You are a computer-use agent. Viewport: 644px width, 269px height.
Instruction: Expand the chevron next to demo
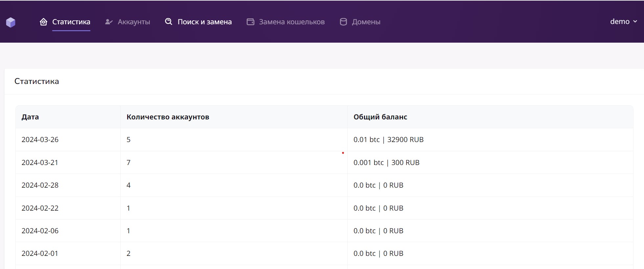pyautogui.click(x=635, y=22)
